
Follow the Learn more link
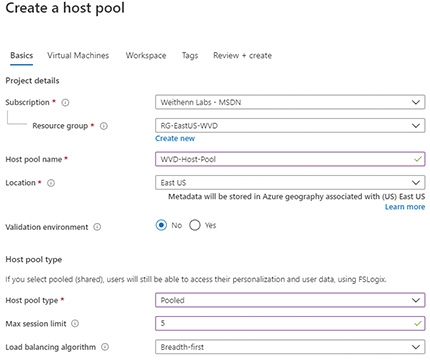pos(405,207)
